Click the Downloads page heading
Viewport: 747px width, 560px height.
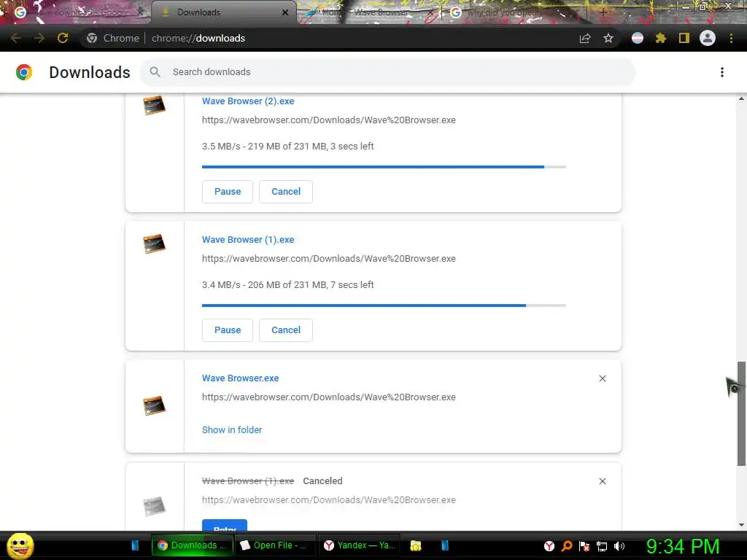pyautogui.click(x=90, y=72)
